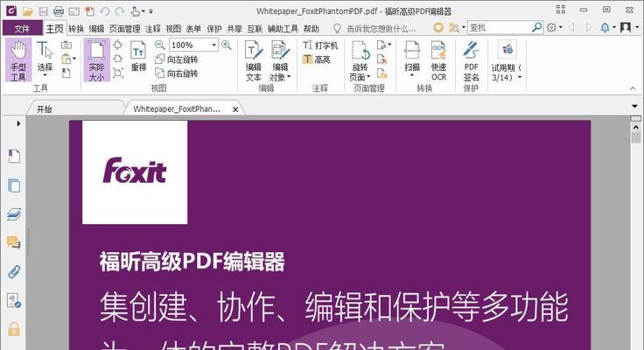Open the Bookmarks panel in sidebar
The width and height of the screenshot is (644, 350).
[x=14, y=157]
